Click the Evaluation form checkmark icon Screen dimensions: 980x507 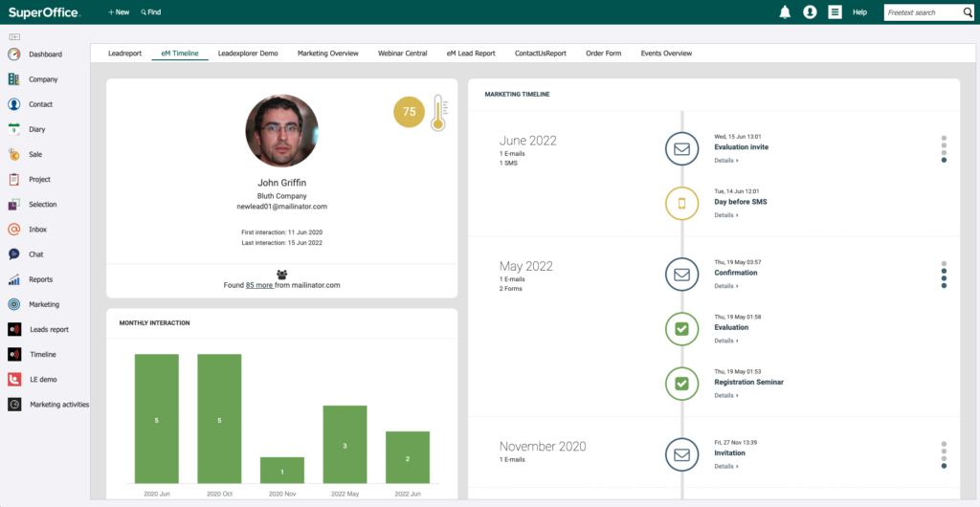pos(681,328)
